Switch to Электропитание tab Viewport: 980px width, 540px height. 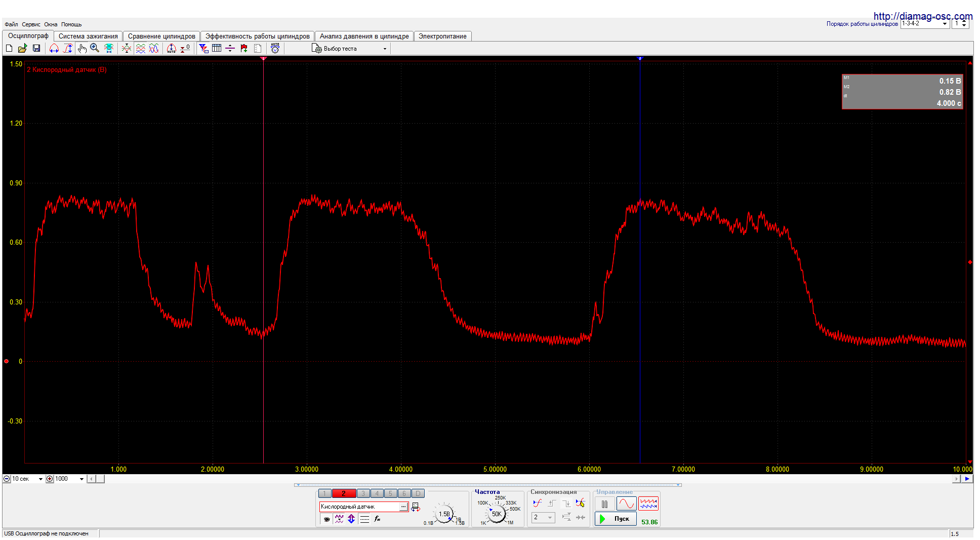point(442,36)
